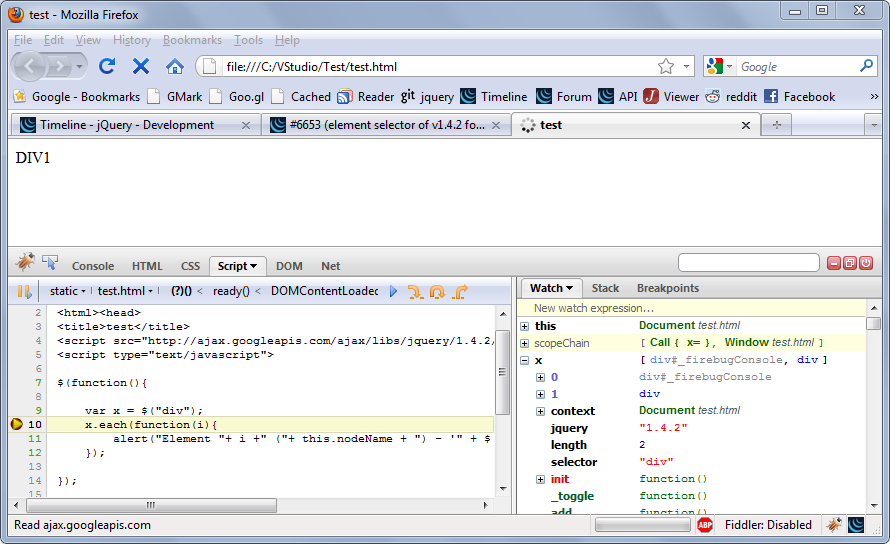Switch to the Firebug Console tab
This screenshot has height=544, width=890.
tap(93, 266)
